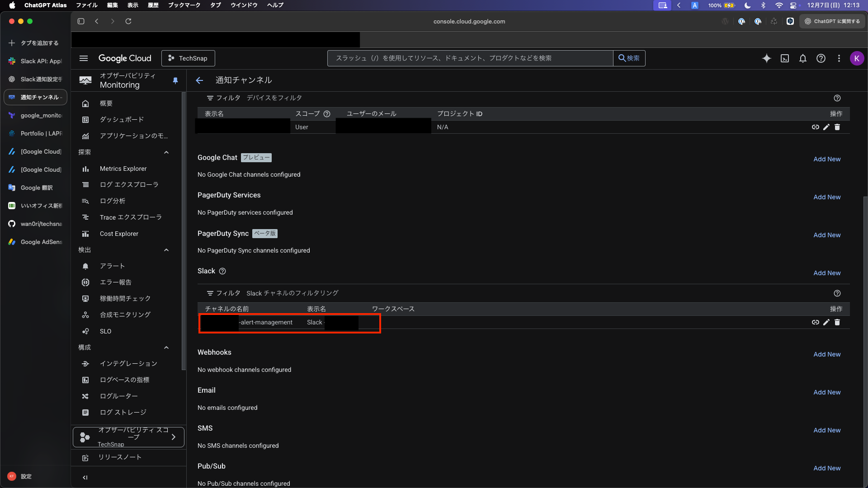Collapse the 検出 sidebar section
Image resolution: width=868 pixels, height=488 pixels.
(x=166, y=250)
